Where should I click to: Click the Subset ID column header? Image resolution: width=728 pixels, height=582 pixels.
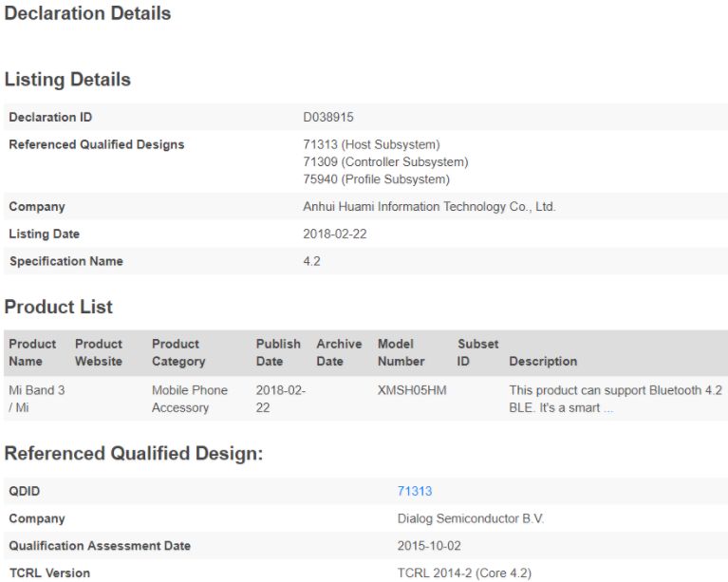click(x=477, y=352)
